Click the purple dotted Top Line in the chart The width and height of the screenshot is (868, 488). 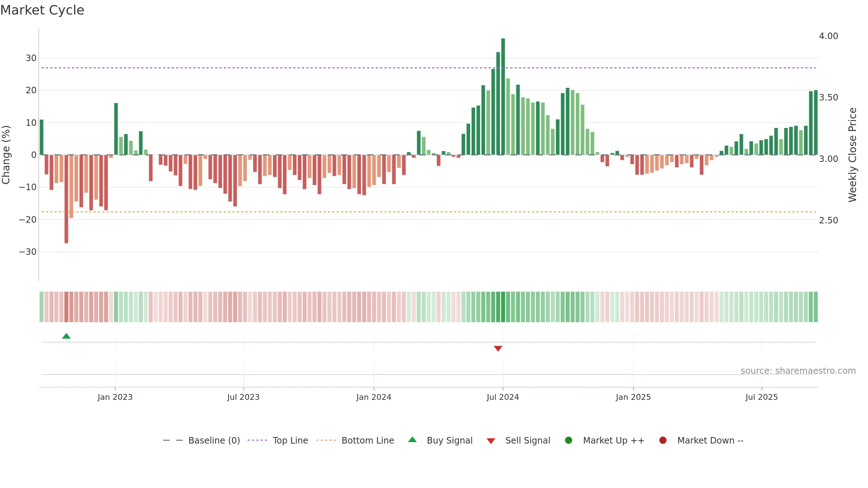(429, 68)
